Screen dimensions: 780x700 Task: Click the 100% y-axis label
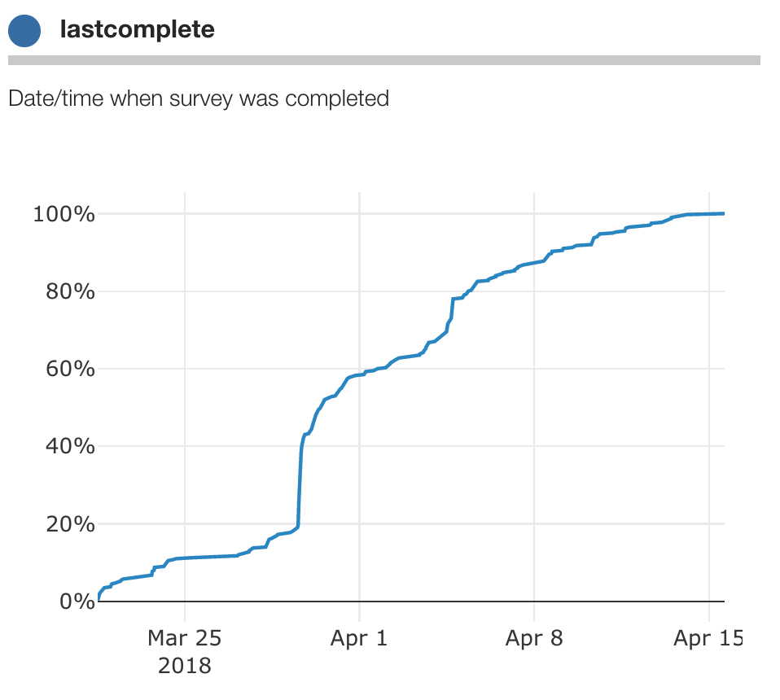click(x=64, y=215)
